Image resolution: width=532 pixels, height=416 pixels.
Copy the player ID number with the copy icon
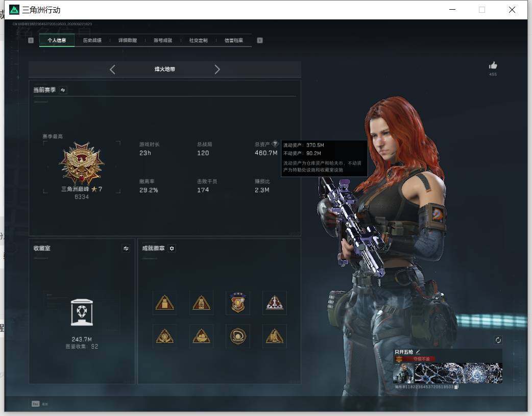(456, 387)
